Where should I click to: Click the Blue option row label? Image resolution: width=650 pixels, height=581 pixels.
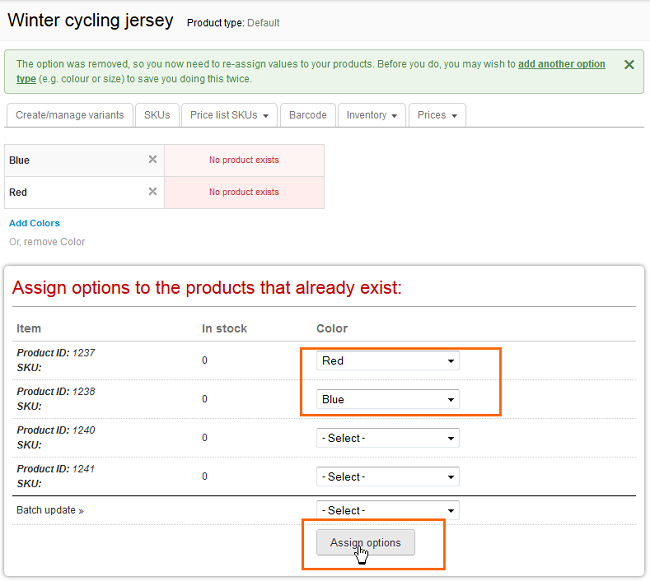point(19,160)
